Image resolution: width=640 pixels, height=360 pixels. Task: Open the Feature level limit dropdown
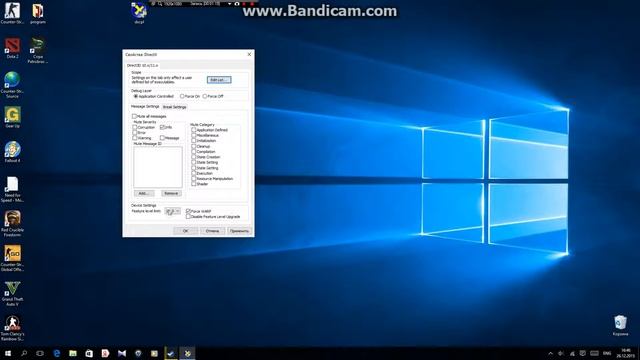(173, 211)
